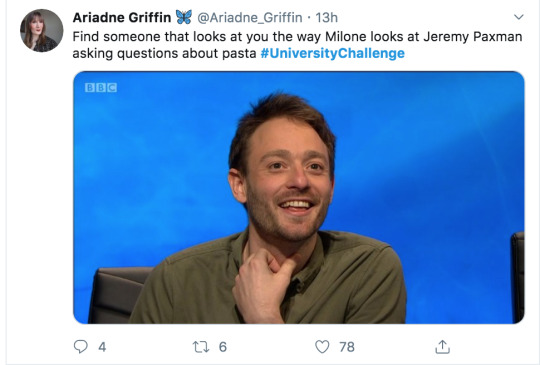
Task: Click the BBC logo watermark in the image
Action: click(x=101, y=88)
